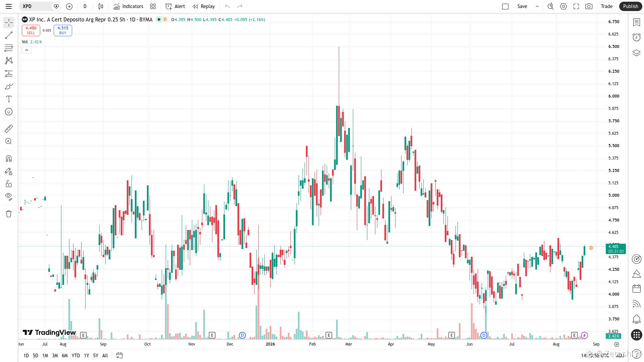Open forecasting and measurement tools

[x=9, y=73]
